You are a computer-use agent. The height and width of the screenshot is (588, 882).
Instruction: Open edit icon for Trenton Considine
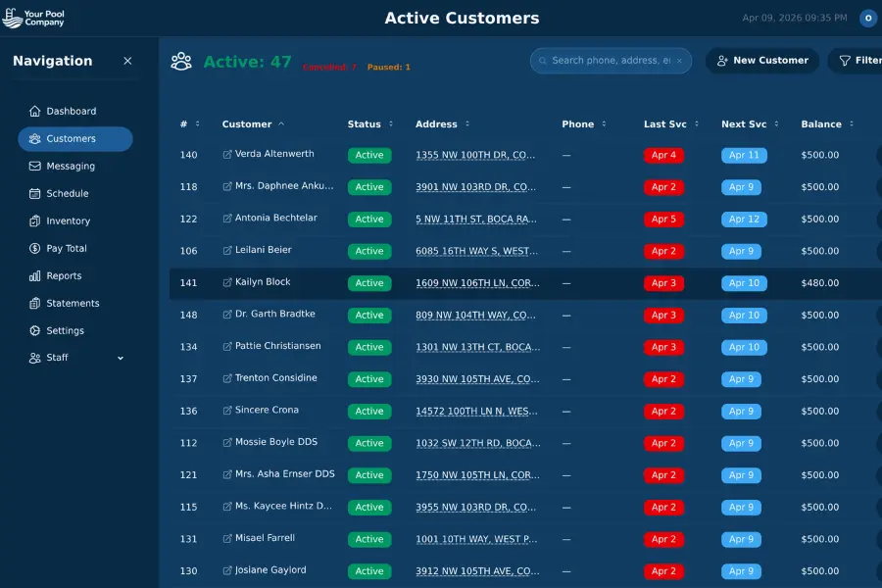tap(227, 378)
